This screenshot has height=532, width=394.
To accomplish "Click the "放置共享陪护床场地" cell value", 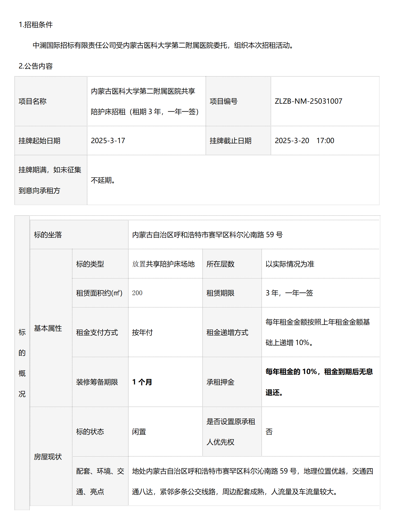I will pyautogui.click(x=163, y=264).
